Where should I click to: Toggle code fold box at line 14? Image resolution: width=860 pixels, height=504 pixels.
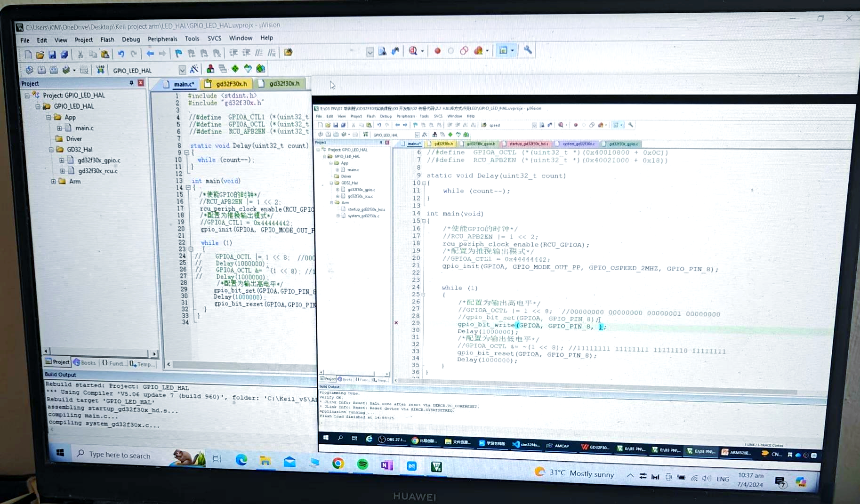click(188, 187)
